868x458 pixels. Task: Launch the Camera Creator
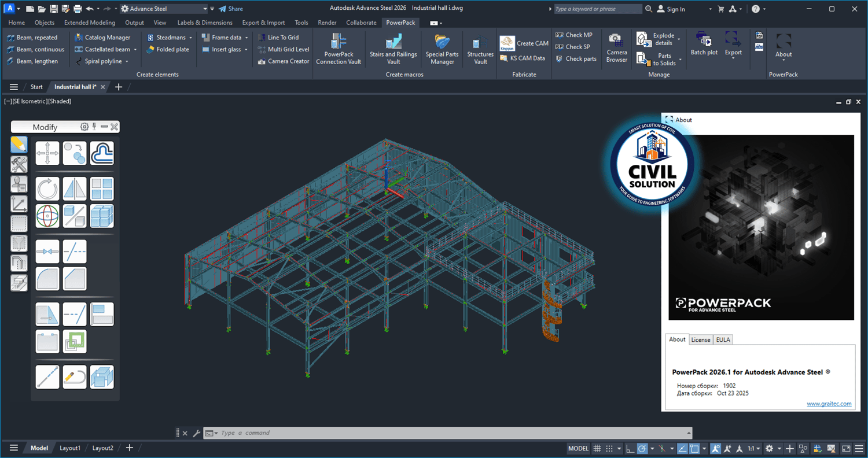tap(284, 61)
